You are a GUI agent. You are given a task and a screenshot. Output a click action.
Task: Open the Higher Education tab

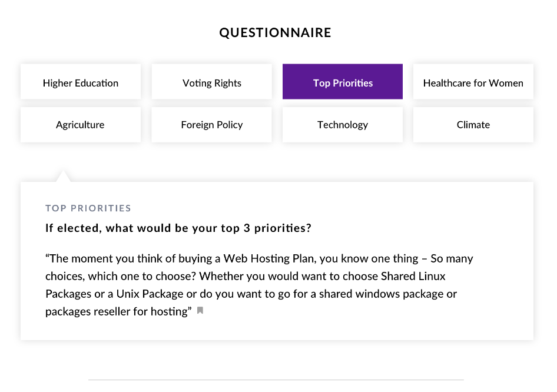(x=81, y=82)
